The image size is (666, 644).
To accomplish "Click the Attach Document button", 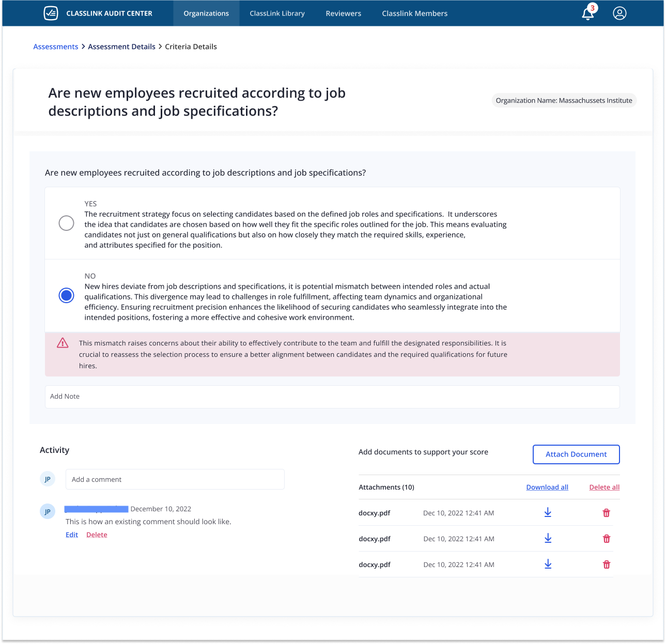I will pos(576,454).
